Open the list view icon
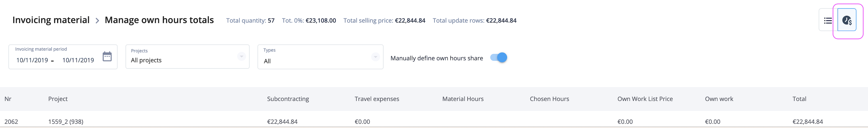 [828, 21]
